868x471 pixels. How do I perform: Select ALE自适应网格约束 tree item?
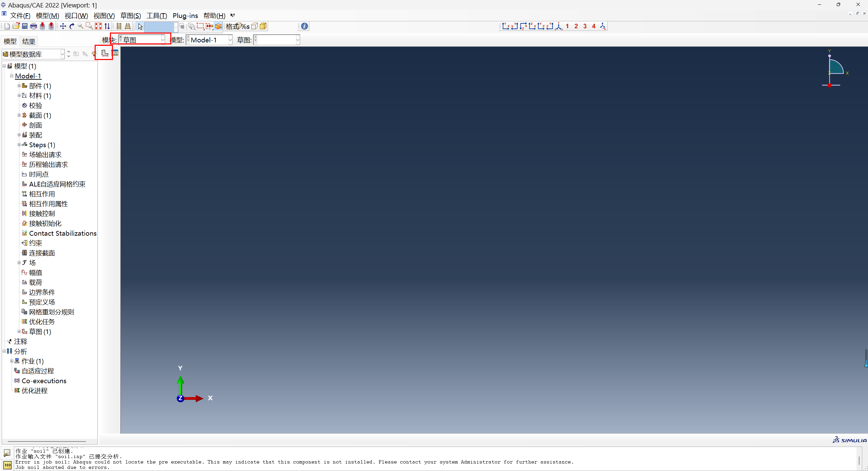coord(57,184)
